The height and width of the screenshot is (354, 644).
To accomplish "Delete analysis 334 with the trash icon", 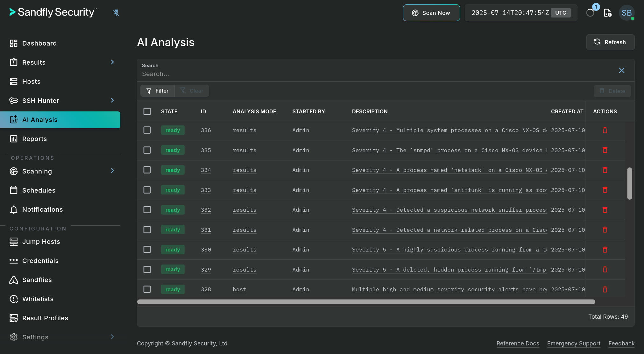I will [605, 170].
